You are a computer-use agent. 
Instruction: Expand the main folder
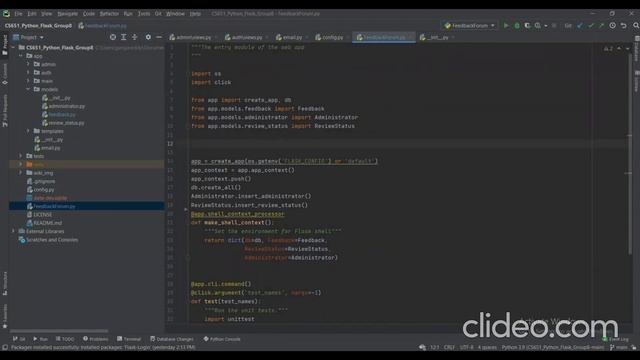click(29, 81)
